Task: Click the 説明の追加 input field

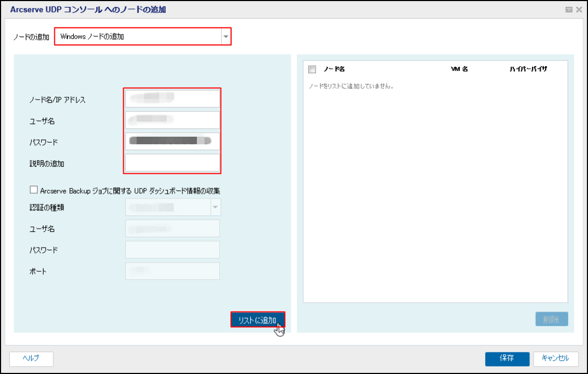Action: [x=173, y=163]
